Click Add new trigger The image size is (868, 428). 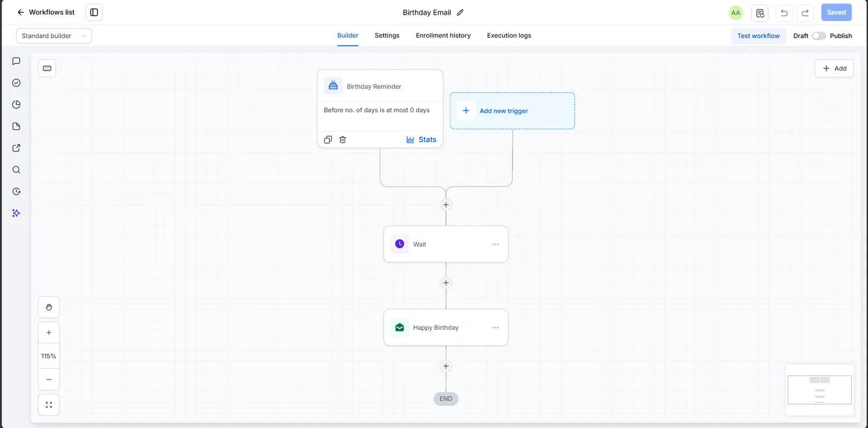point(512,111)
